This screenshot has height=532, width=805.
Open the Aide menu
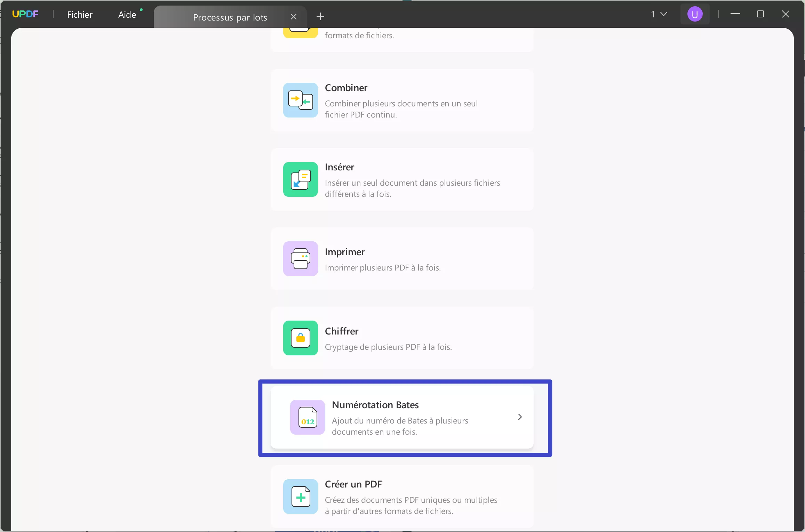127,15
